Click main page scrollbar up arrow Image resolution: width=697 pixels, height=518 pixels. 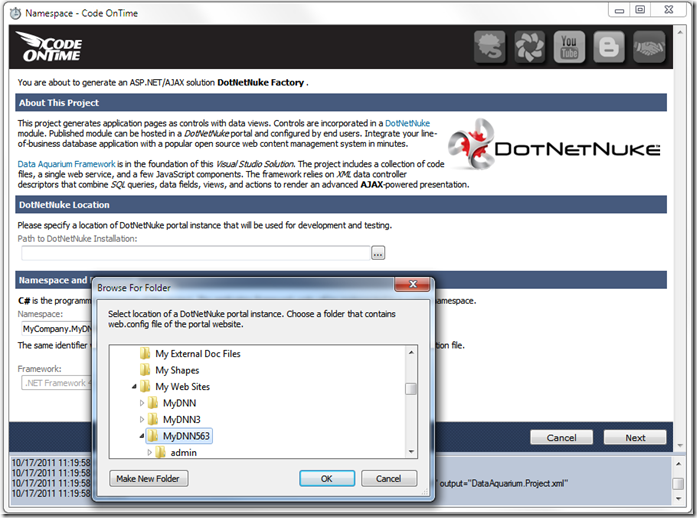click(x=680, y=32)
